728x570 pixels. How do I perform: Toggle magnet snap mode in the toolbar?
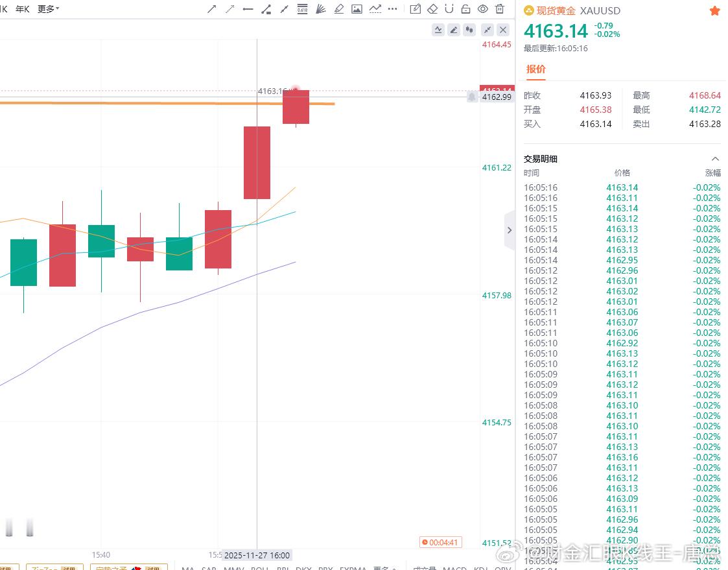coord(450,8)
